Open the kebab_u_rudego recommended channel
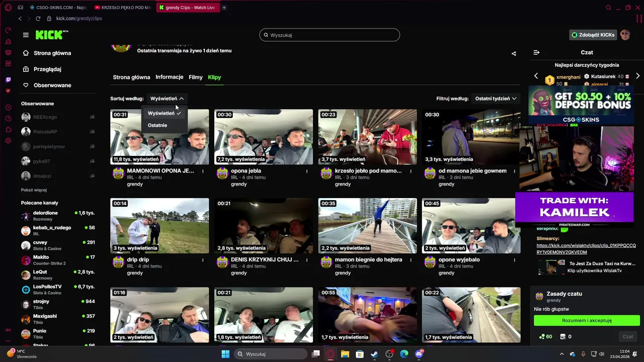The image size is (644, 362). point(58,230)
